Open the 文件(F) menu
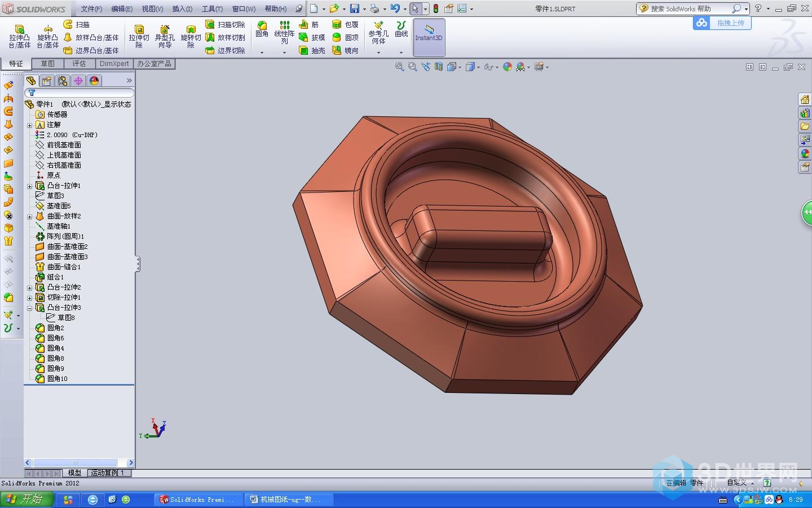This screenshot has height=508, width=812. tap(91, 8)
